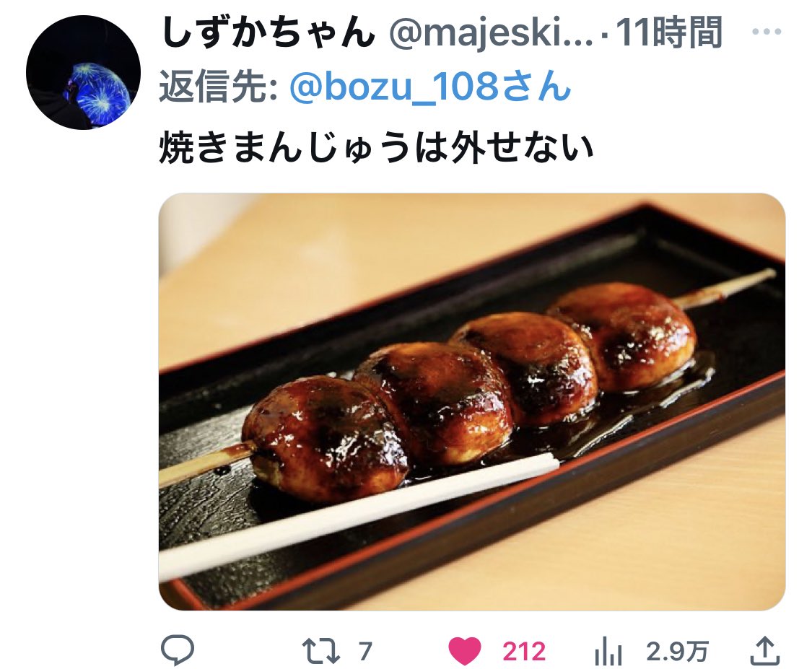Image resolution: width=812 pixels, height=669 pixels.
Task: Open the reply speech bubble icon
Action: [x=178, y=650]
